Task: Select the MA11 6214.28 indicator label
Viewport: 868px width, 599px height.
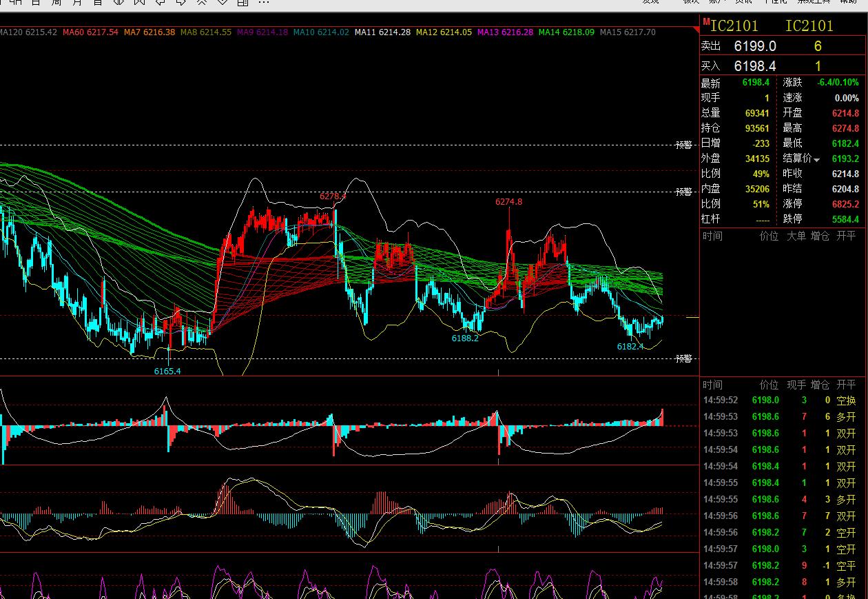Action: pyautogui.click(x=383, y=32)
